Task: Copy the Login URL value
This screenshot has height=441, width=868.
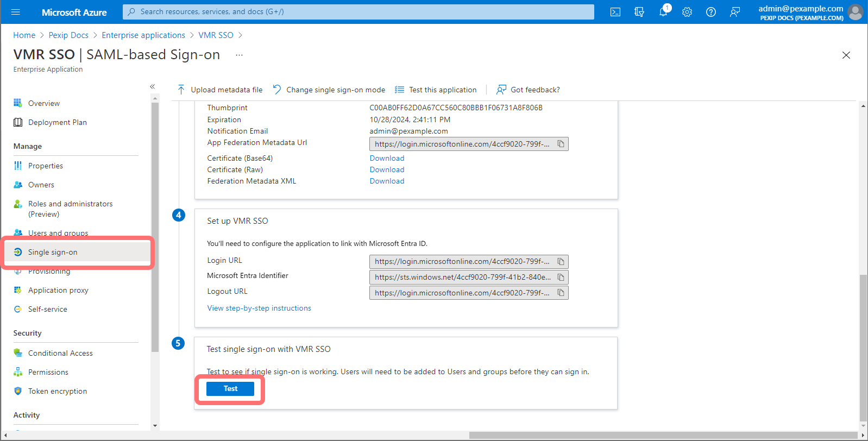Action: tap(561, 262)
